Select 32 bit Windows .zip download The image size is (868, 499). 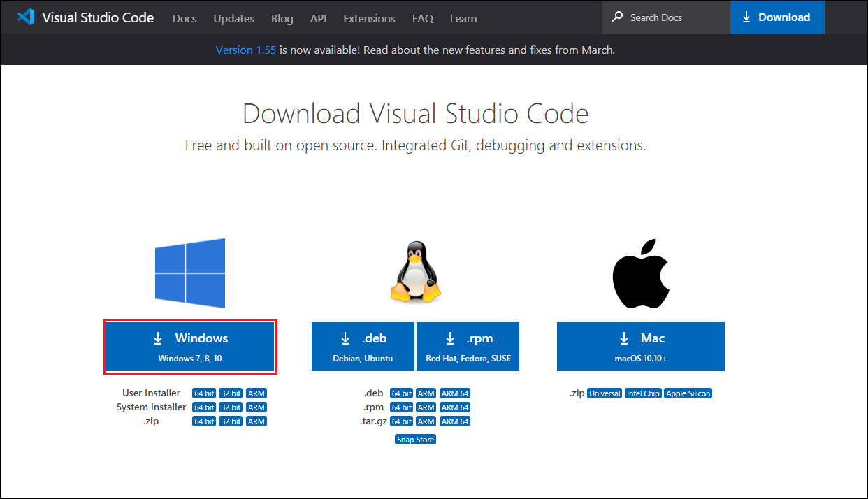231,421
